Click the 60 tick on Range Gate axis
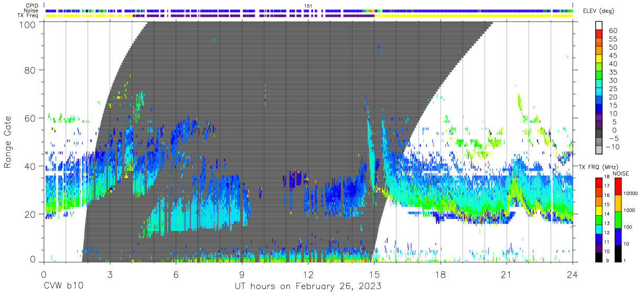Screen dimensions: 644x297 click(30, 118)
